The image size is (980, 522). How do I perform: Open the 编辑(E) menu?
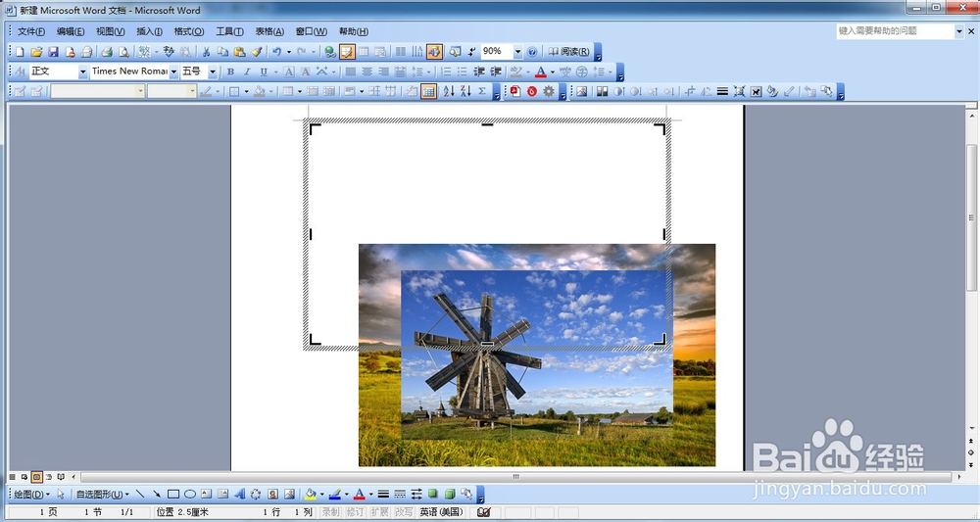(x=70, y=31)
